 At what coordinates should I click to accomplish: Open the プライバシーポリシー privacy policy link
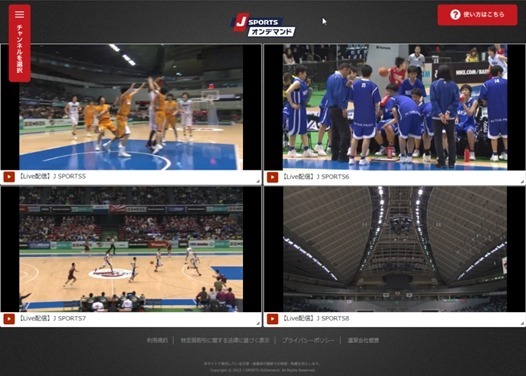point(308,340)
